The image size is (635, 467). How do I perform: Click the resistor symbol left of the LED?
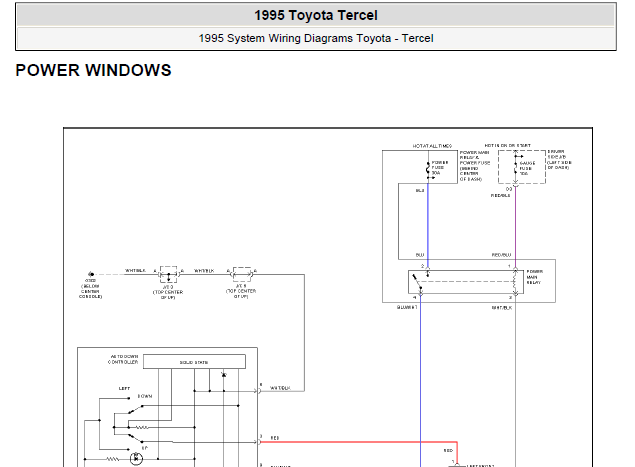click(113, 459)
